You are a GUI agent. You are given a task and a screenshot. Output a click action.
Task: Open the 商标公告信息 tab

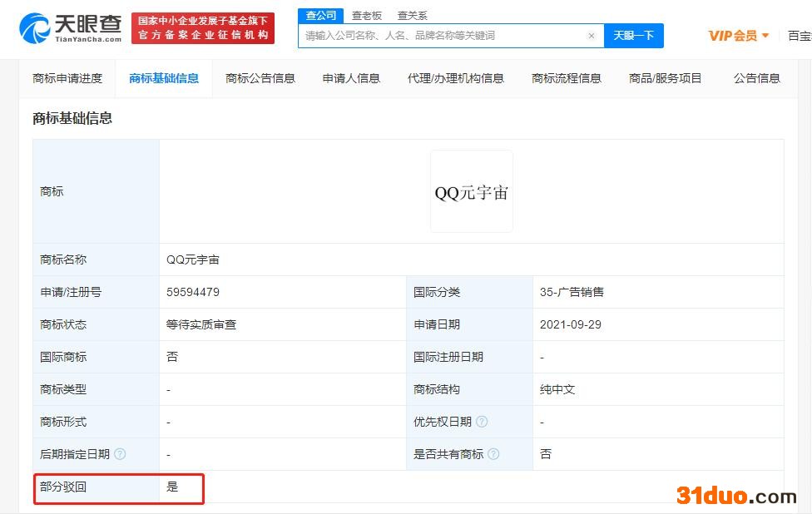tap(260, 78)
